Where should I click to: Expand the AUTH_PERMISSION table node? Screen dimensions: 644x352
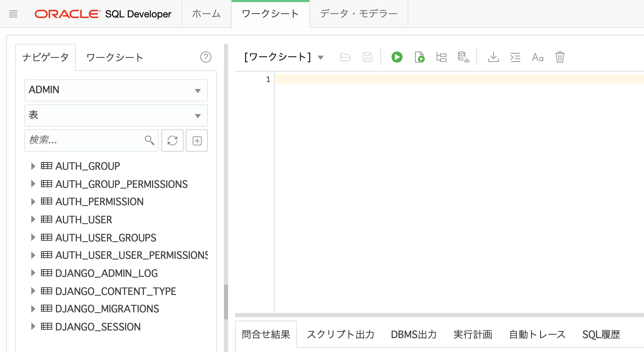[33, 201]
